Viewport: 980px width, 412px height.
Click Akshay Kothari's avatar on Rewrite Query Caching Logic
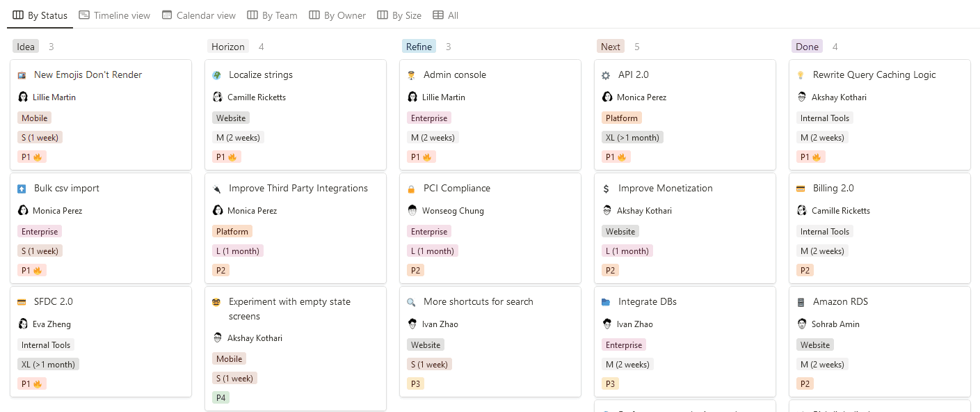tap(802, 97)
